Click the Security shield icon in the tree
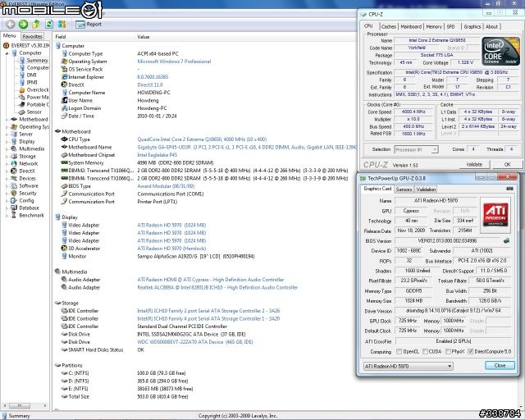 pyautogui.click(x=14, y=193)
